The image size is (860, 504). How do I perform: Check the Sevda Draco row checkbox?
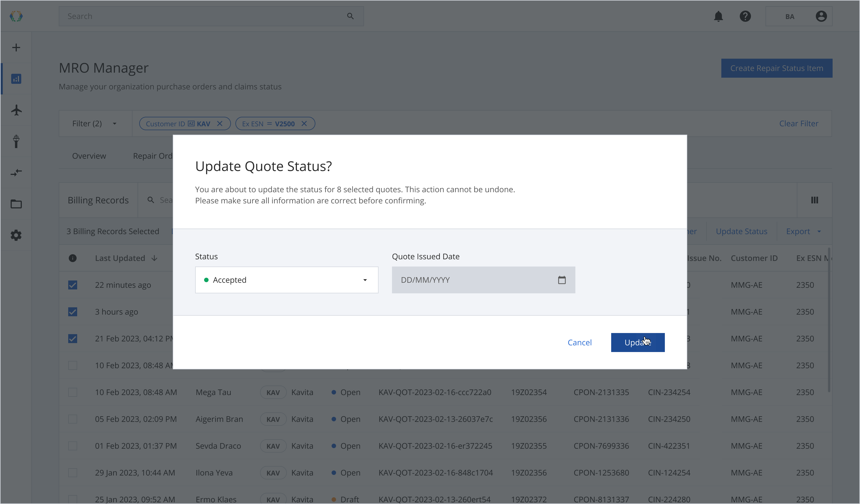click(x=72, y=446)
